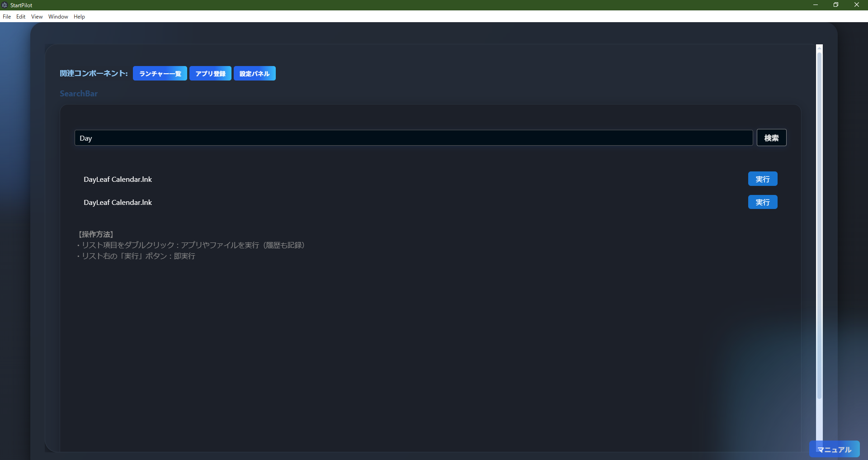Open the マニュアル button
This screenshot has width=868, height=460.
click(x=834, y=449)
